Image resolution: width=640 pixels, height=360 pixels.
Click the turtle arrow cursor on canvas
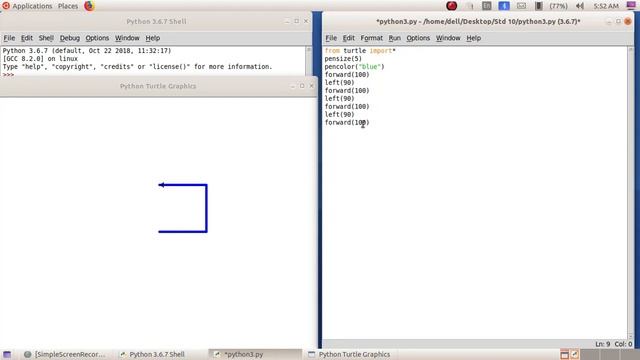162,185
